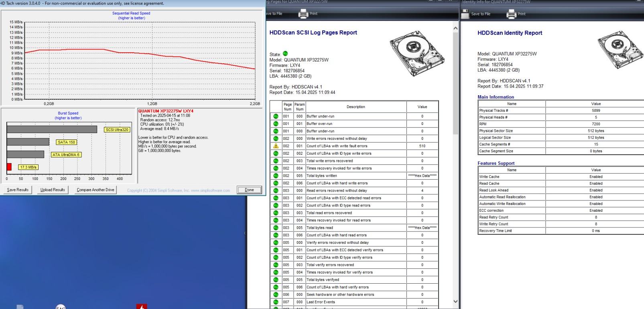644x309 pixels.
Task: Click Report Date 15.04.2025 11:09:44 text
Action: tap(302, 92)
